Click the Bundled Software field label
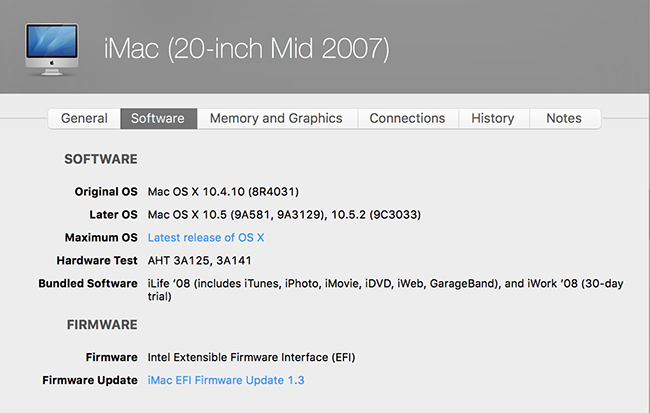 point(88,283)
